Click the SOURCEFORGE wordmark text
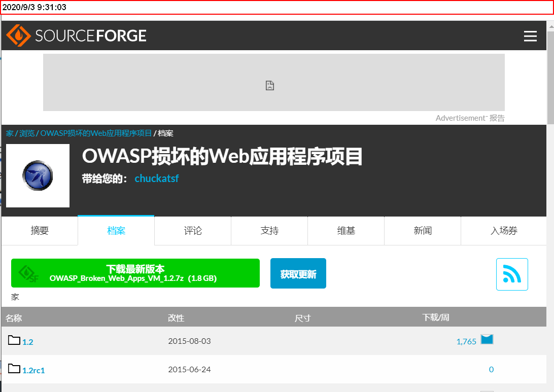The image size is (554, 392). click(91, 35)
